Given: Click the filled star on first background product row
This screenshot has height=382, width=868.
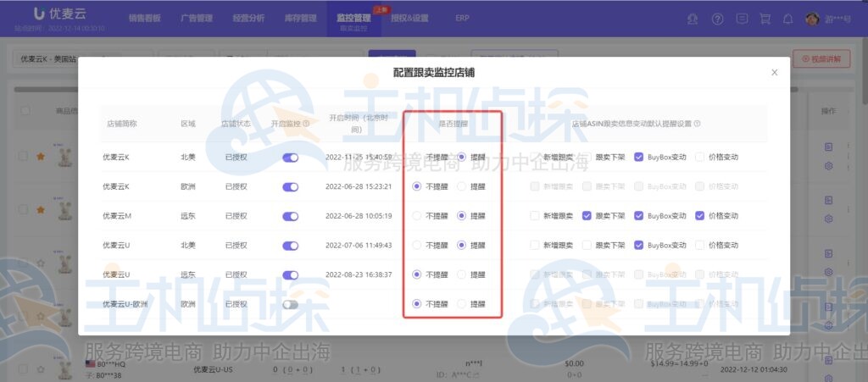Looking at the screenshot, I should click(41, 157).
